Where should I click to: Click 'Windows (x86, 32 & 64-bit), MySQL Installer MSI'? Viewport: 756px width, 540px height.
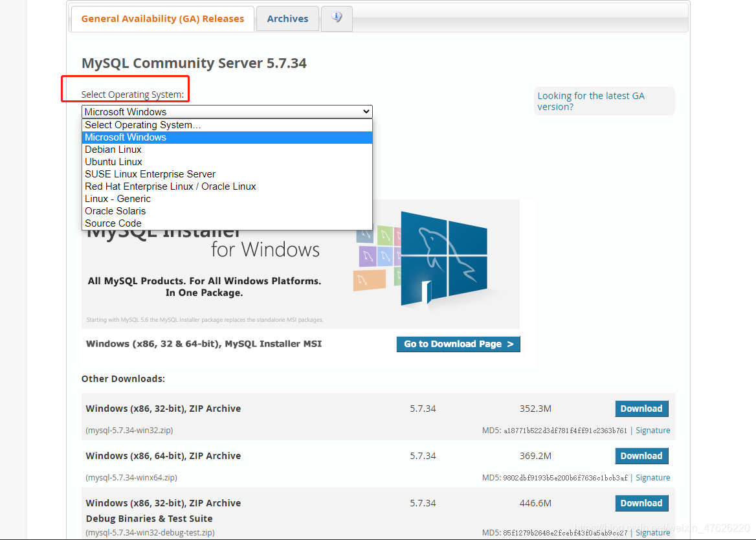(x=203, y=344)
